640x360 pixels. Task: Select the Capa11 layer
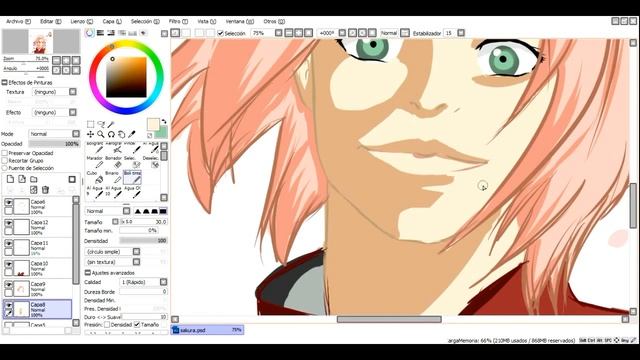[x=38, y=248]
